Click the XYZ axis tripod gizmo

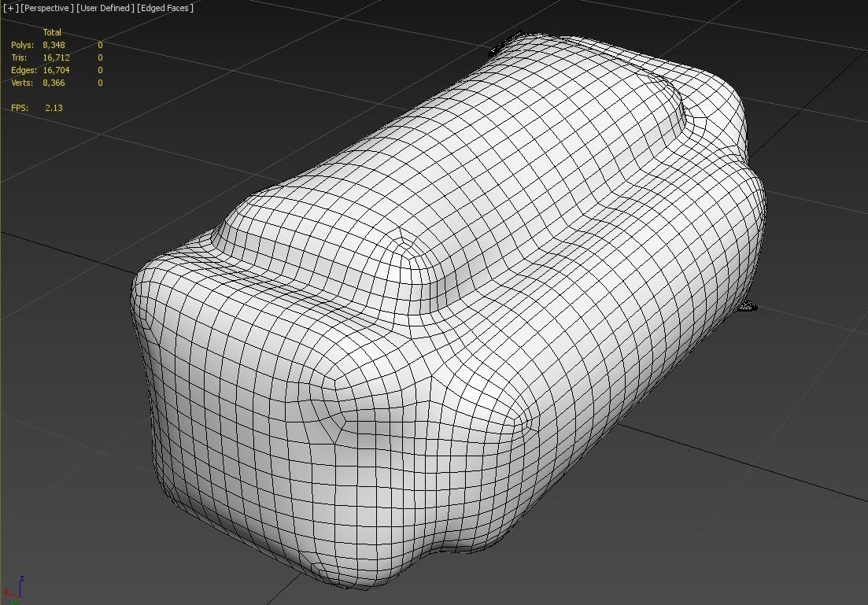pos(13,590)
